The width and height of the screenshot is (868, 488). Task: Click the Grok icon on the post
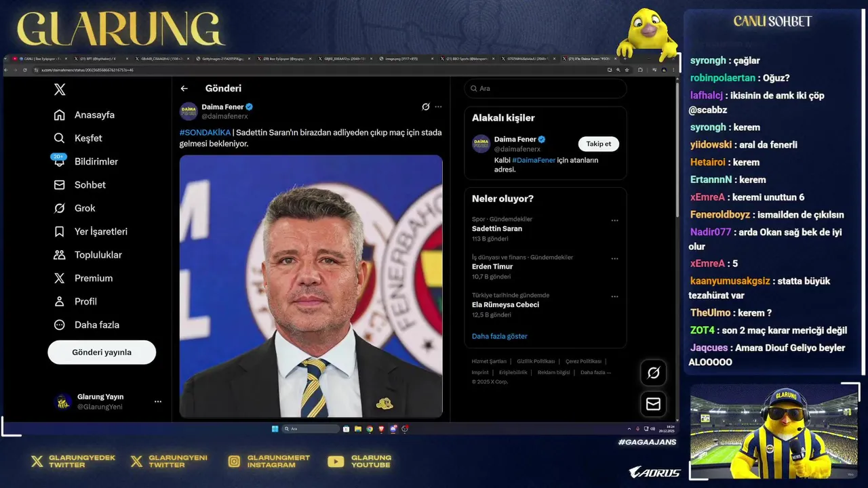[x=426, y=107]
